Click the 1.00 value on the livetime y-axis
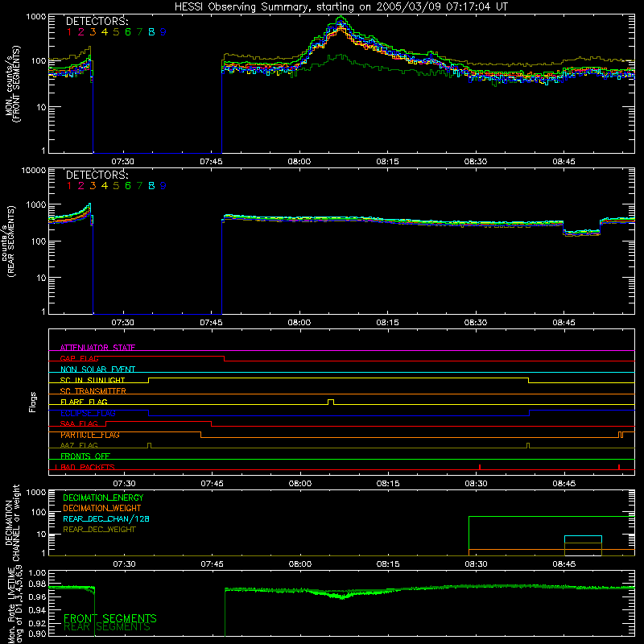The width and height of the screenshot is (644, 644). pos(37,573)
